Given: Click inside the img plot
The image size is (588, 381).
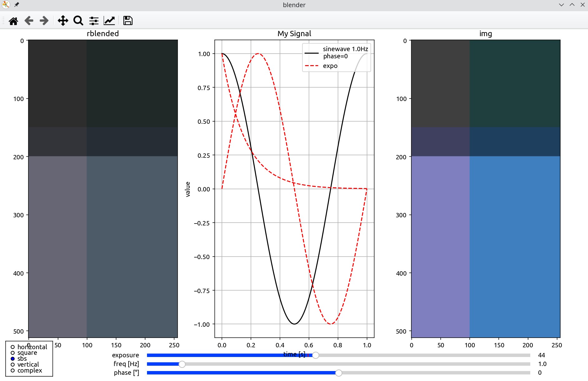Looking at the screenshot, I should pos(486,189).
